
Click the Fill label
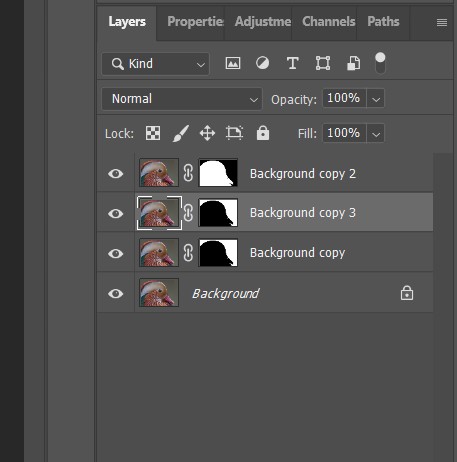(x=307, y=134)
